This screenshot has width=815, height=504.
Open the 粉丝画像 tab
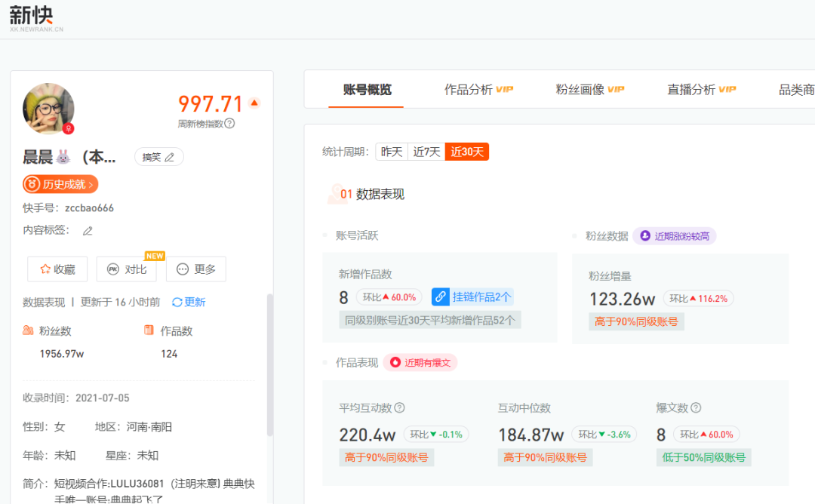[589, 90]
